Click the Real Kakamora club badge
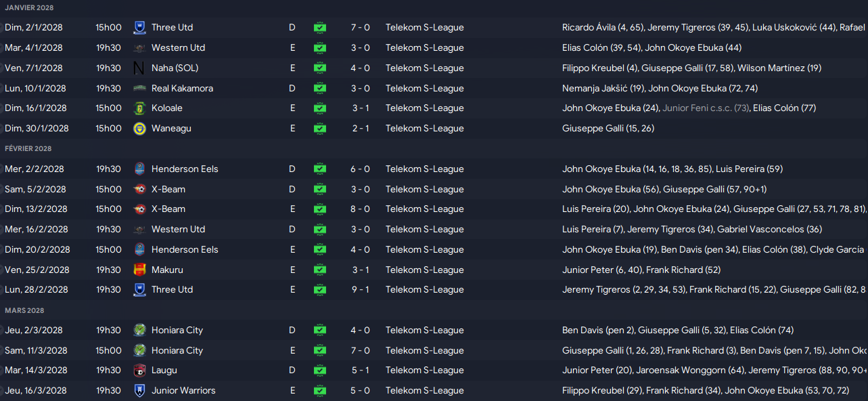 (x=139, y=89)
